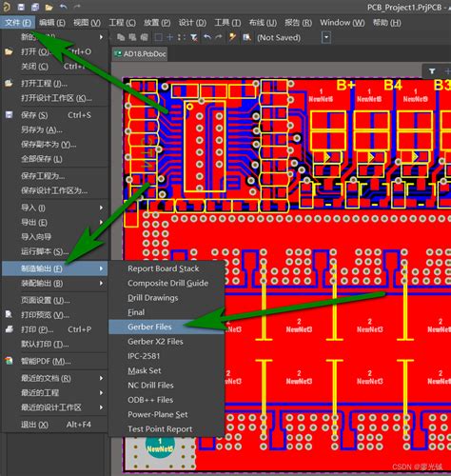Click the clear filter funnel icon
This screenshot has height=476, width=451.
click(194, 37)
